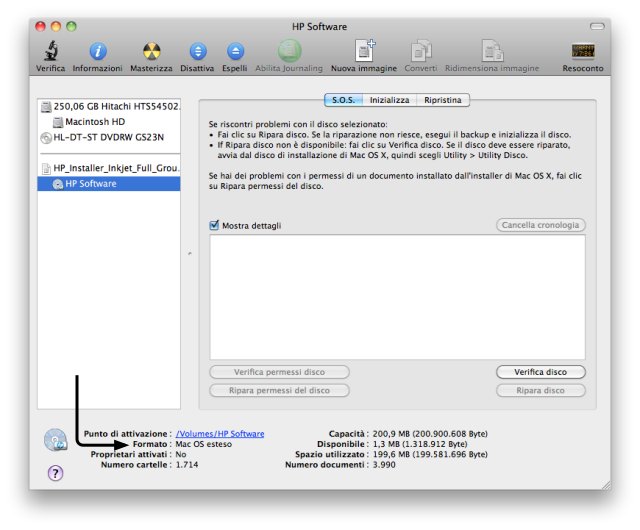Toggle the Mostra dettagli checkbox
Image resolution: width=640 pixels, height=530 pixels.
(214, 225)
